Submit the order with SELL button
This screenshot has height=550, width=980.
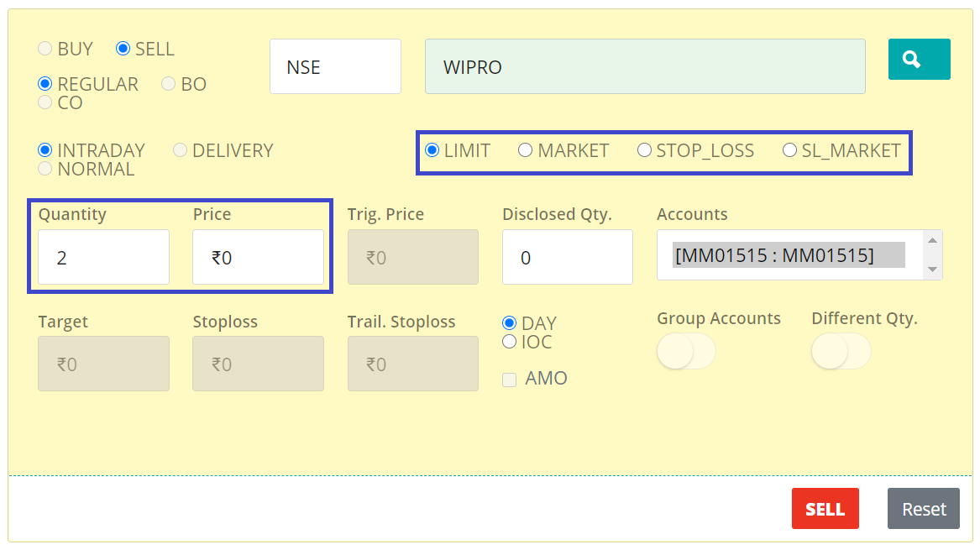point(825,509)
